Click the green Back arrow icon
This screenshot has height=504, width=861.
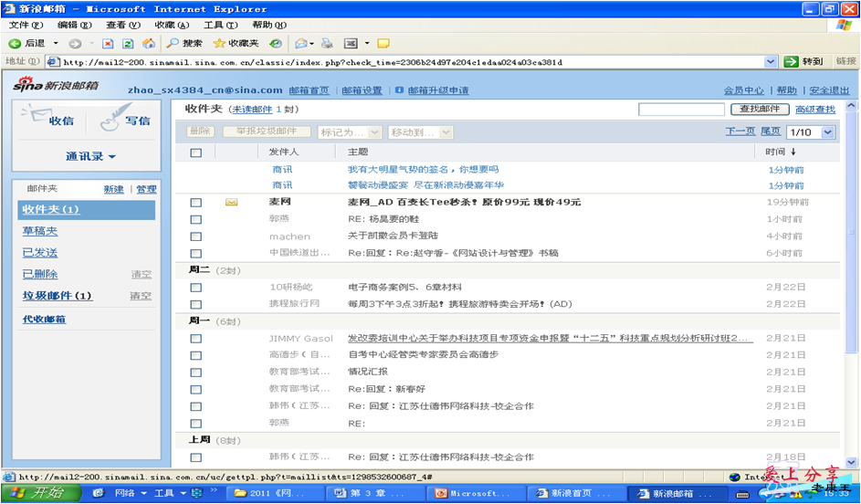pyautogui.click(x=15, y=44)
